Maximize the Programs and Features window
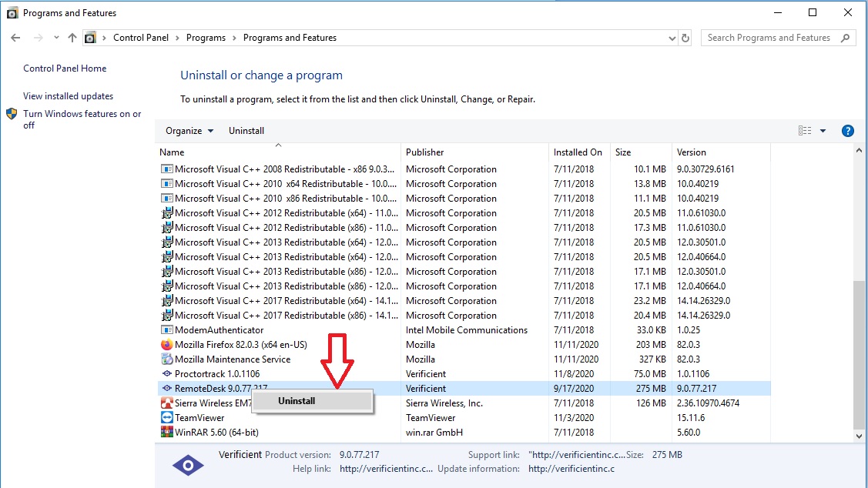Image resolution: width=868 pixels, height=488 pixels. tap(812, 13)
